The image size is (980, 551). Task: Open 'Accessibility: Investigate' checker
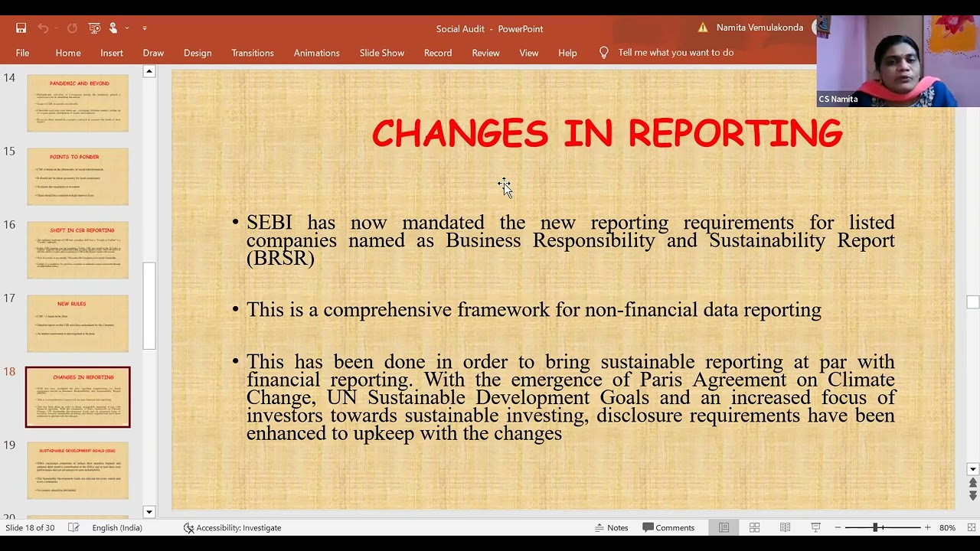point(232,527)
